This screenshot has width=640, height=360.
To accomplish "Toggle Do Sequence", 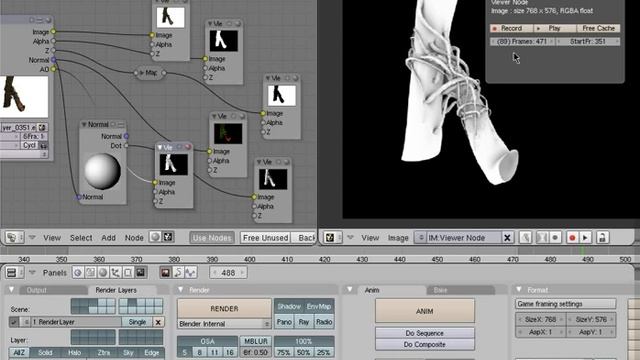I will (x=424, y=333).
